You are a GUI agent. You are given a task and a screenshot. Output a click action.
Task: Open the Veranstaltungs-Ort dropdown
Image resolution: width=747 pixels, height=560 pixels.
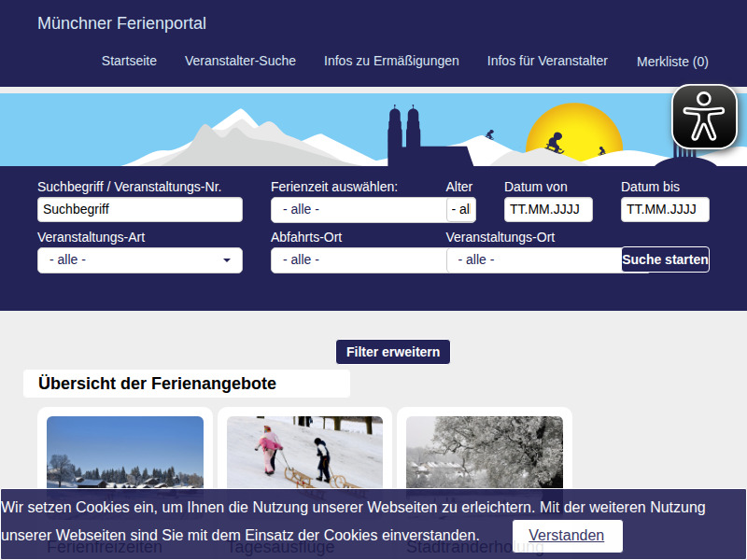pos(532,260)
